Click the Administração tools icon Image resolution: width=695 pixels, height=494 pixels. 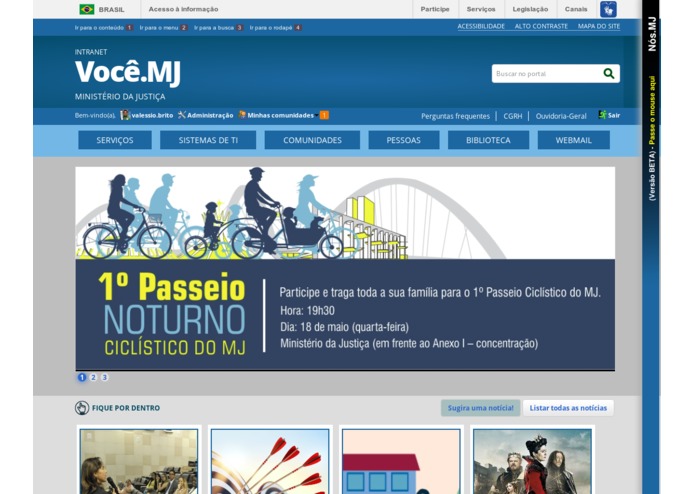coord(182,115)
